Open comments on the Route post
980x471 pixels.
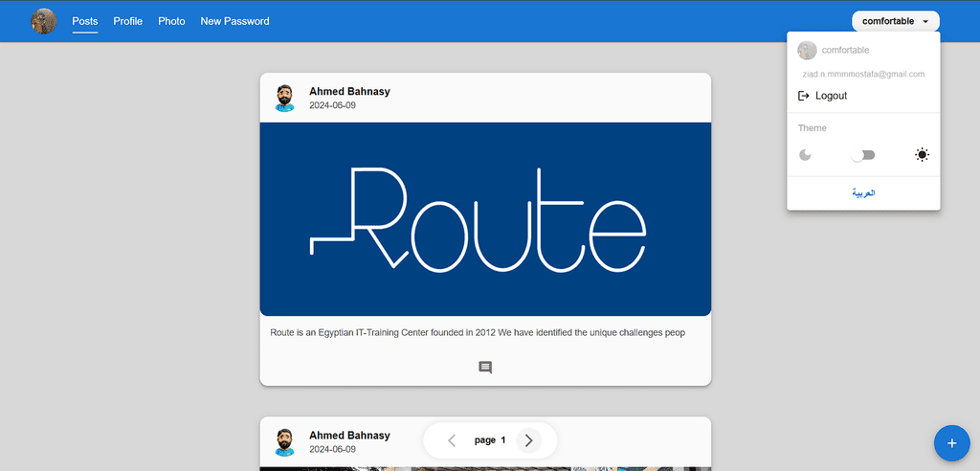click(485, 368)
